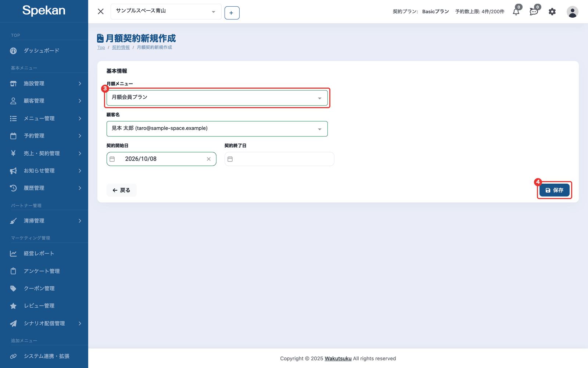Click the 戻る button
Image resolution: width=588 pixels, height=368 pixels.
point(121,190)
